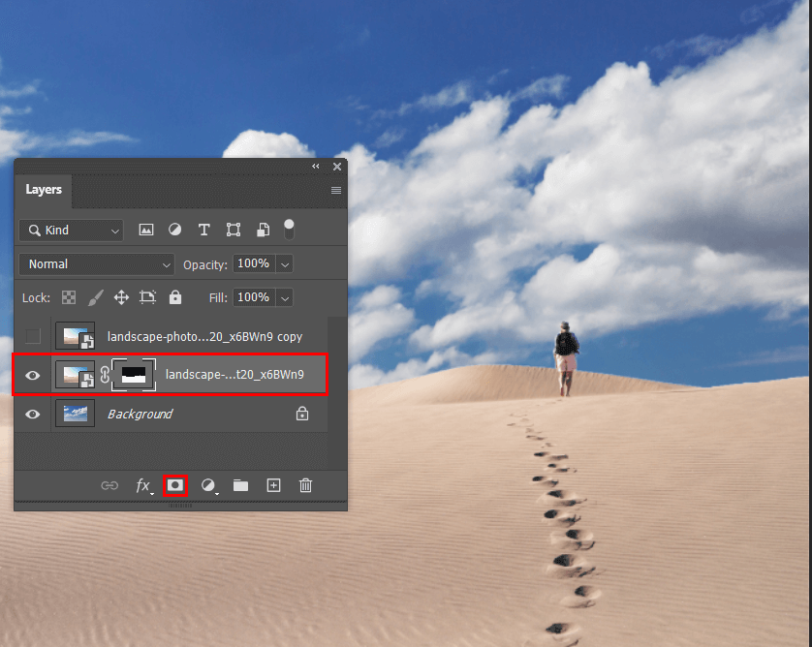Lock artboard nesting icon
This screenshot has height=647, width=812.
coord(147,297)
